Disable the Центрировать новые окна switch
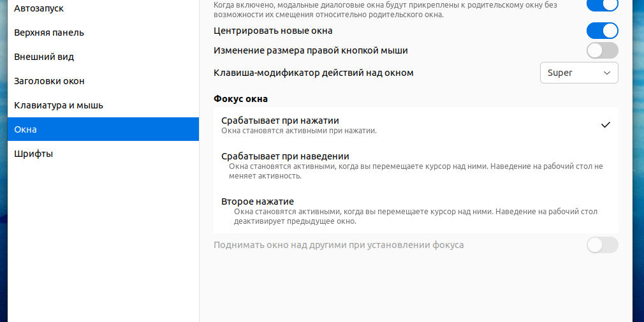This screenshot has width=644, height=322. (602, 31)
